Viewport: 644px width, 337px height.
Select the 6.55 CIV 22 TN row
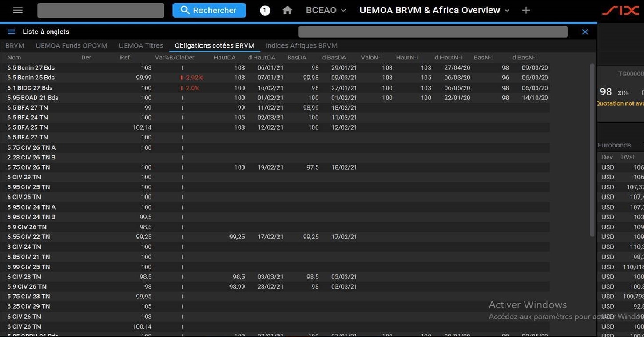[x=275, y=237]
